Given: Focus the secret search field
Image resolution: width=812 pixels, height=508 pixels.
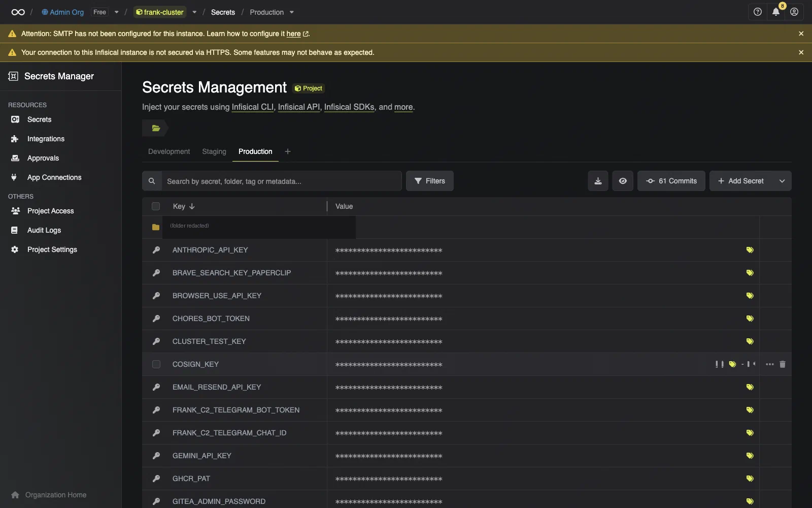Looking at the screenshot, I should click(x=281, y=181).
